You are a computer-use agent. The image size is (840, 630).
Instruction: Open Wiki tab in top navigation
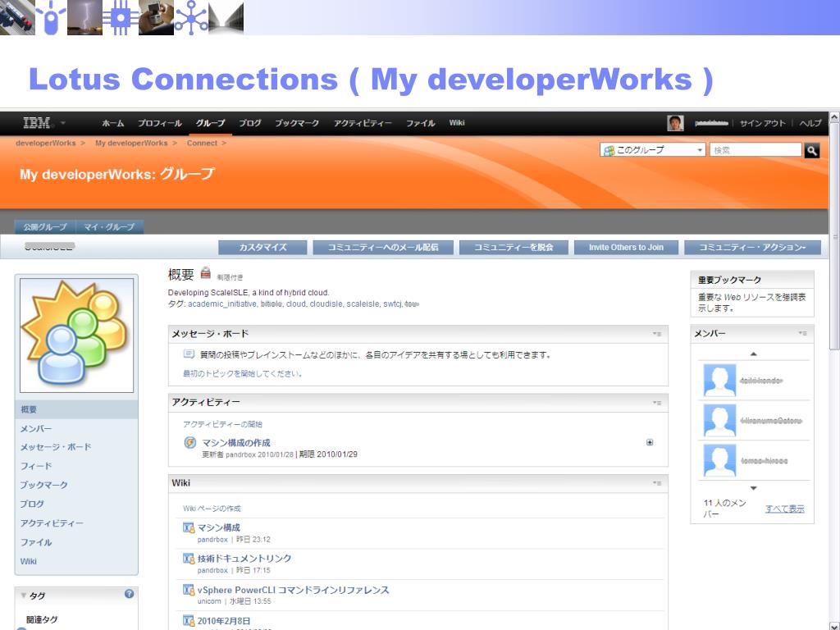(457, 123)
